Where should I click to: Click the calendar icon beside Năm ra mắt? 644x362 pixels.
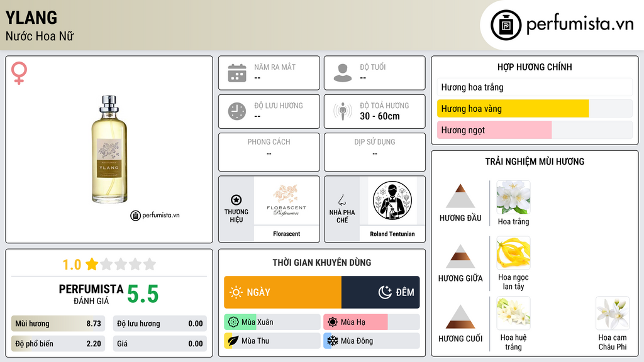coord(237,73)
